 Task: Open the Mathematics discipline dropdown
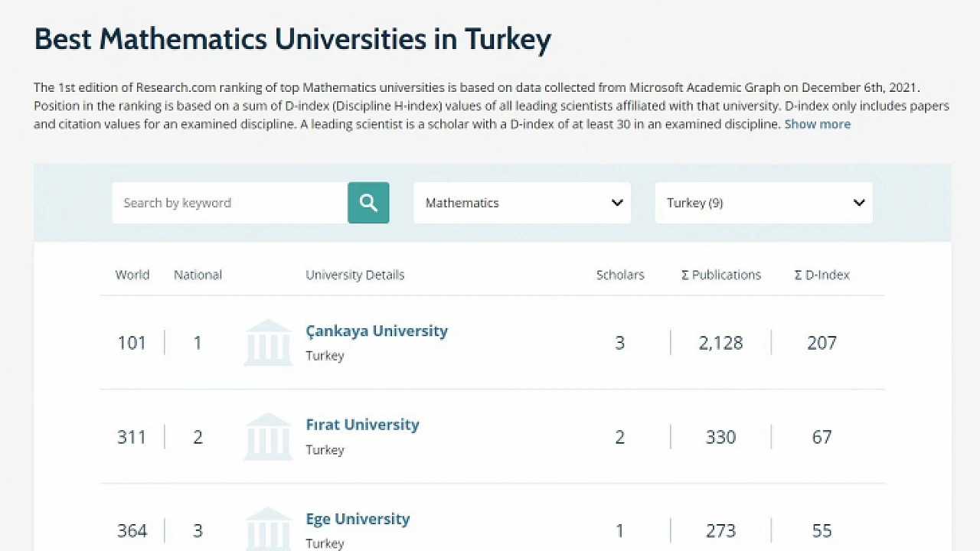click(522, 203)
